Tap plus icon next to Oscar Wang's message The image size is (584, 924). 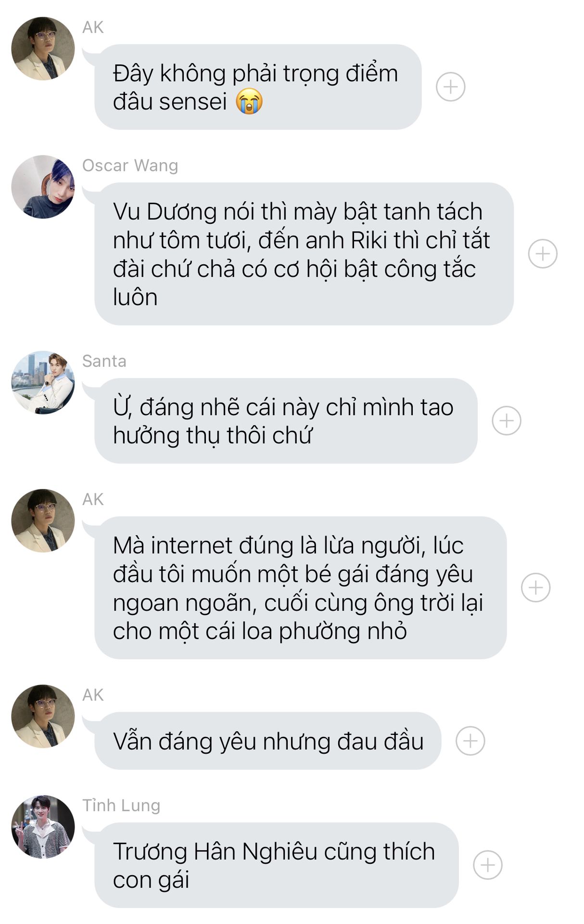coord(543,254)
